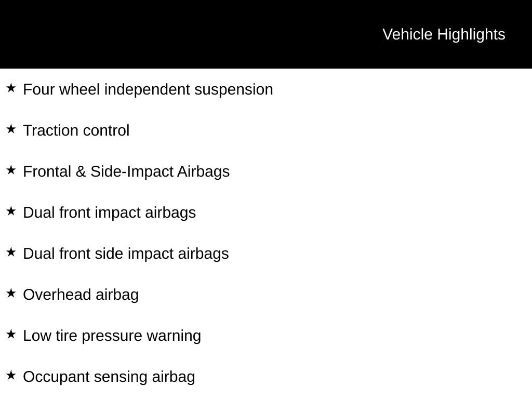Click the star bullet next to Overhead airbag

[11, 294]
